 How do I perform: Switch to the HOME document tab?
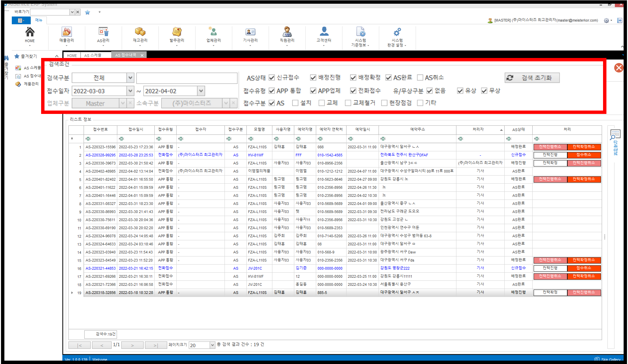[x=72, y=55]
